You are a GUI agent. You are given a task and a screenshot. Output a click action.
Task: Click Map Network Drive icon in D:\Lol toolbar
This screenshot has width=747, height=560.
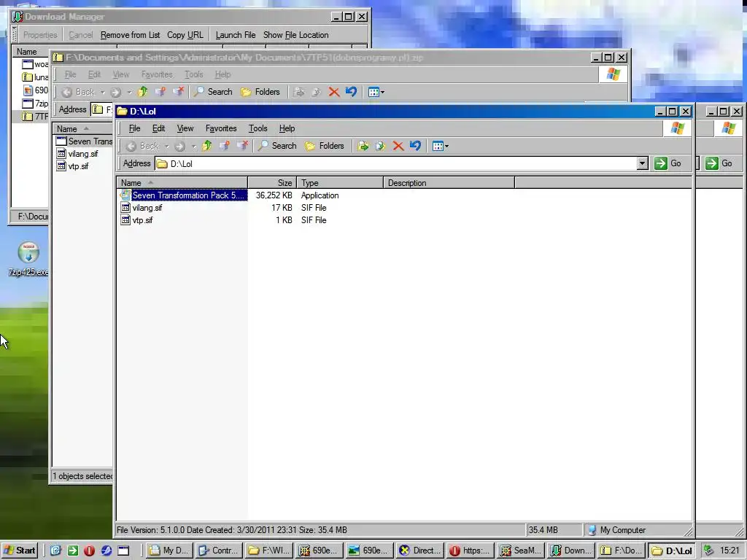pos(225,146)
